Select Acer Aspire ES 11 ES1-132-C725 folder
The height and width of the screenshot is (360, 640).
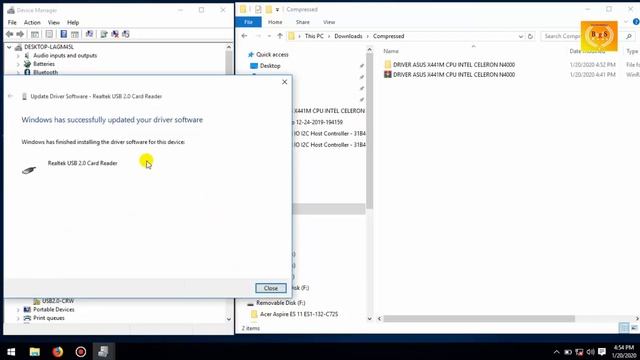(299, 314)
